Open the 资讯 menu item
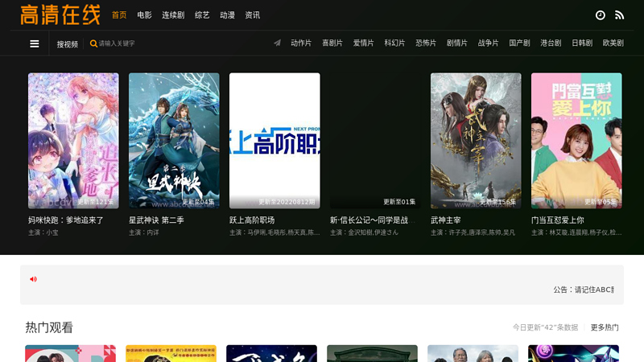The width and height of the screenshot is (644, 362). [252, 15]
